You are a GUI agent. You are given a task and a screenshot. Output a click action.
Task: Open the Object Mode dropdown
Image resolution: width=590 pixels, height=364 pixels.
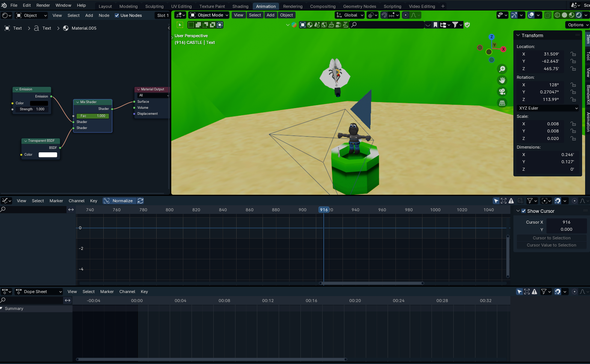click(x=209, y=15)
